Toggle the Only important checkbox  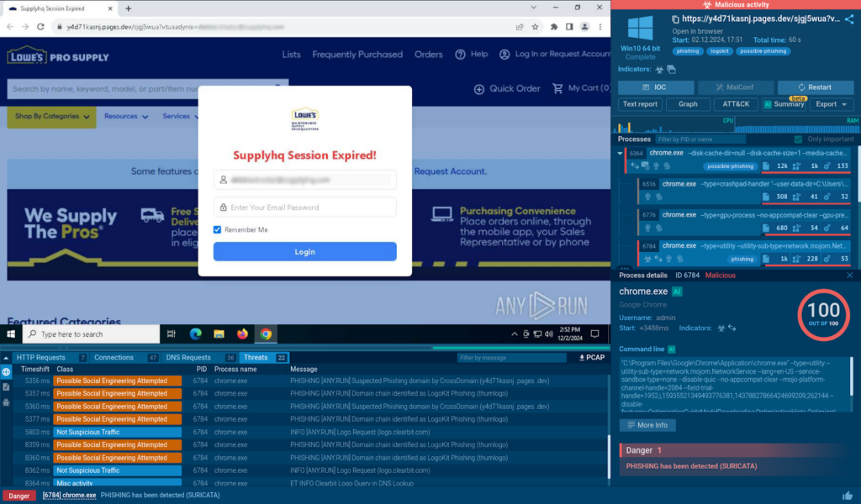pos(799,139)
